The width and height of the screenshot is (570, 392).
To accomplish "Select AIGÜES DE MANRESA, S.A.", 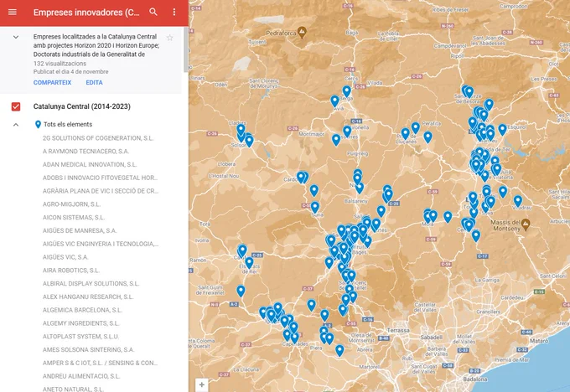I will [x=80, y=230].
